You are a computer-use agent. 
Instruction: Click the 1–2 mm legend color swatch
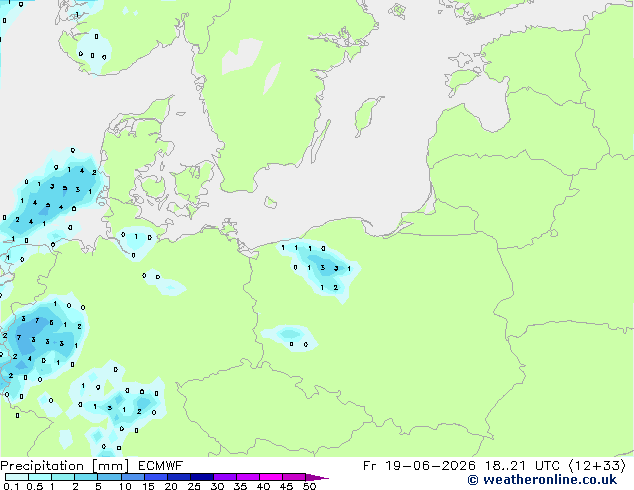coord(63,477)
